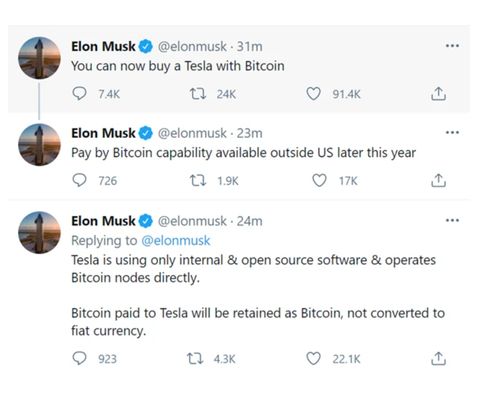Share the first Tesla Bitcoin tweet
The width and height of the screenshot is (500, 393).
coord(438,94)
